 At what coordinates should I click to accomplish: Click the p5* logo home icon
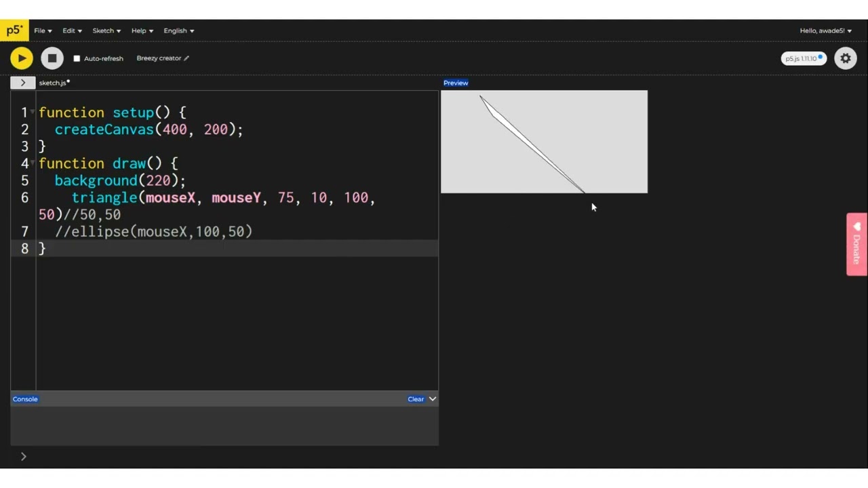[14, 30]
